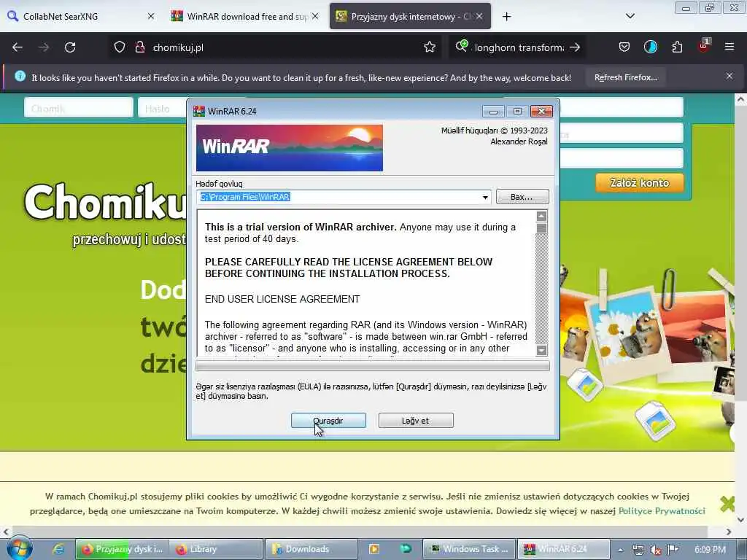The width and height of the screenshot is (747, 560).
Task: Click the blue circular extension icon
Action: 650,47
